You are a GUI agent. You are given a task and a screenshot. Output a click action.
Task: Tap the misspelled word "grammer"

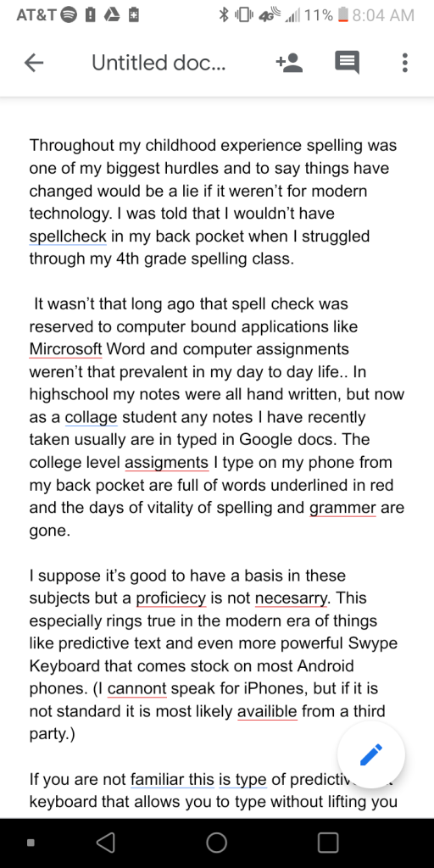pyautogui.click(x=342, y=508)
